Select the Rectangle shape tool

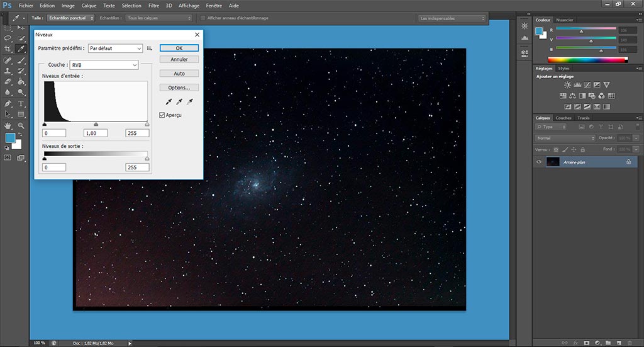click(x=21, y=114)
